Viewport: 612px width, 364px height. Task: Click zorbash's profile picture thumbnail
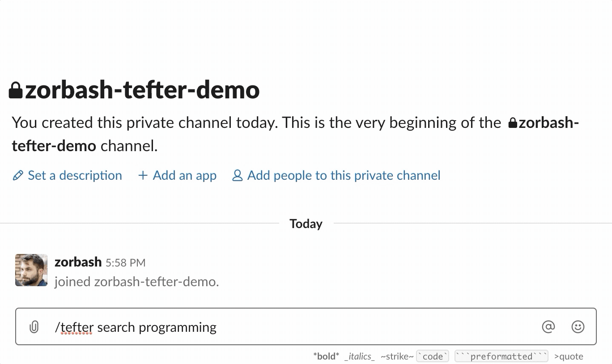click(31, 270)
